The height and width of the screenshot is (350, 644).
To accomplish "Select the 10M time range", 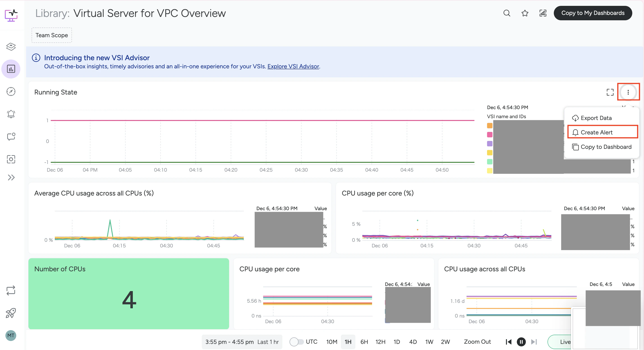I will [x=331, y=342].
